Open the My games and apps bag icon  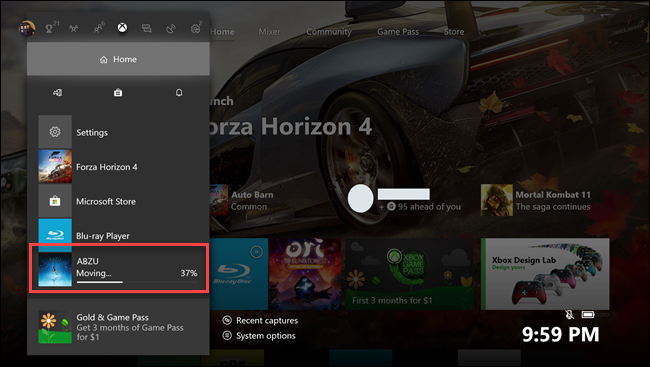pyautogui.click(x=118, y=92)
